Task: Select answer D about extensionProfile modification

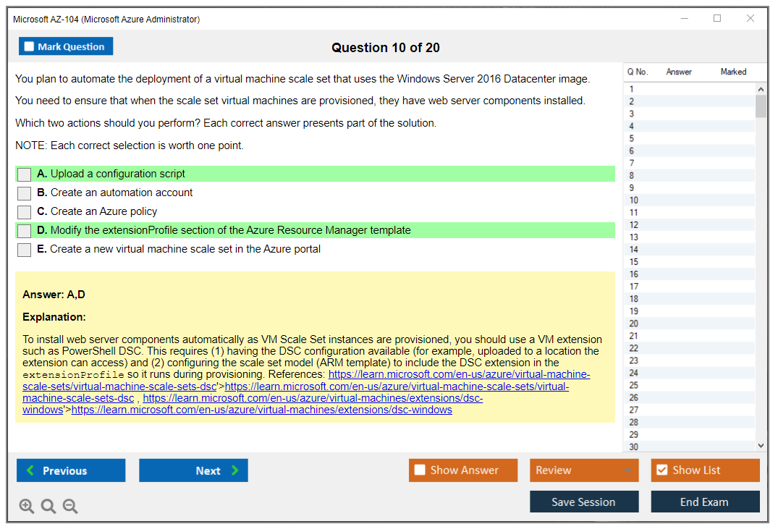Action: pos(24,229)
